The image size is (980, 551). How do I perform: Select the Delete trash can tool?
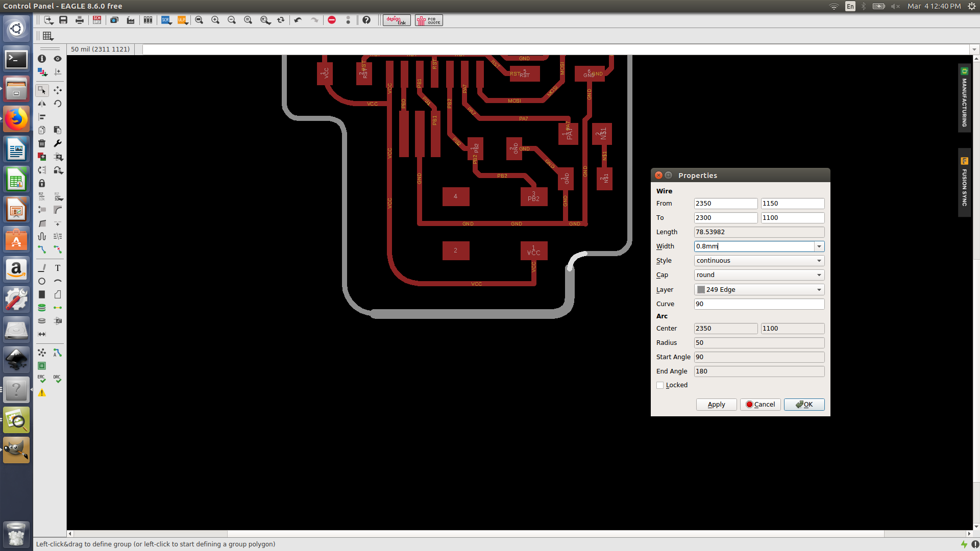pos(42,143)
